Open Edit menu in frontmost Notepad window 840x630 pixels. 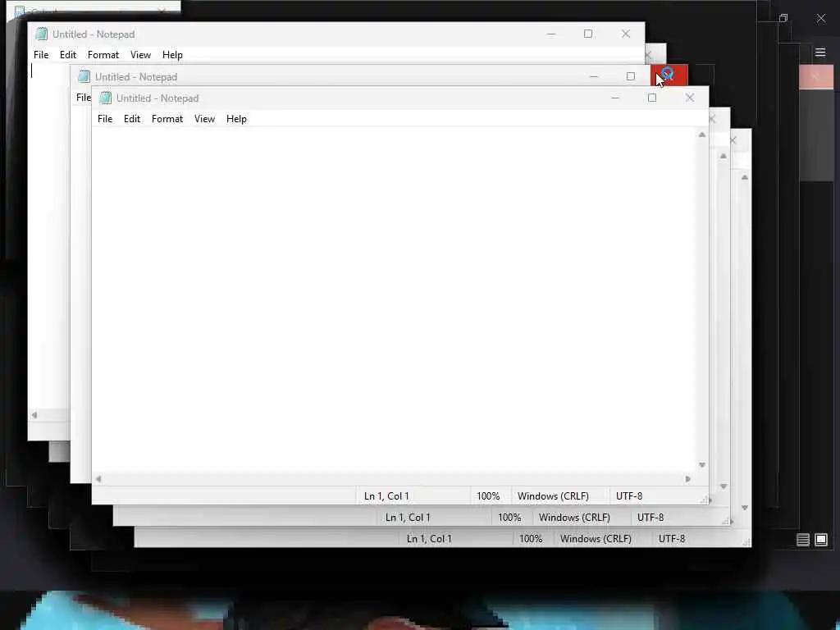(x=132, y=119)
